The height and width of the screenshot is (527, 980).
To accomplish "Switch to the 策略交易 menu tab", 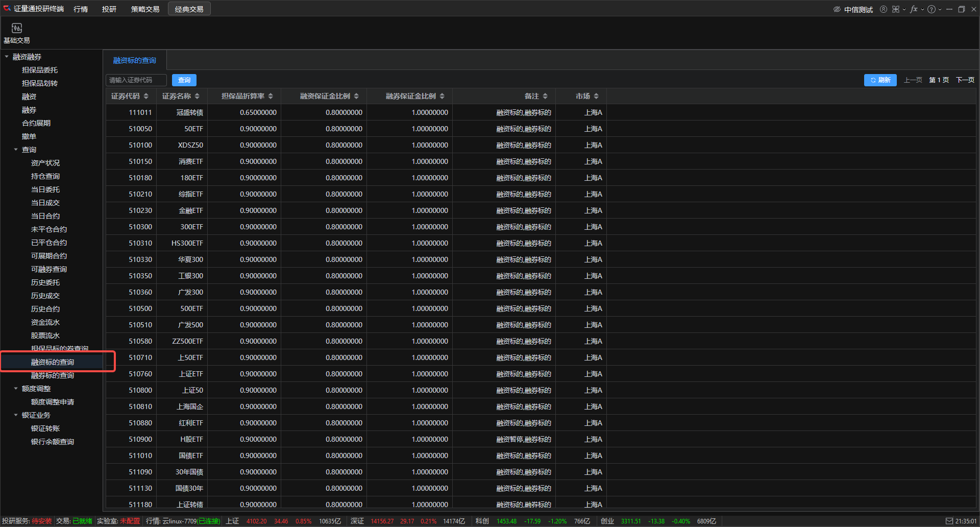I will [145, 9].
